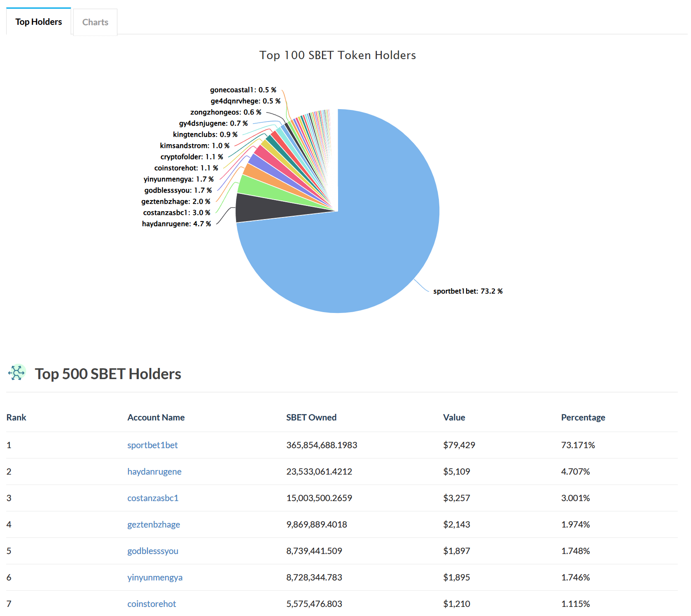Click the Rank column header
The width and height of the screenshot is (691, 616).
[17, 418]
